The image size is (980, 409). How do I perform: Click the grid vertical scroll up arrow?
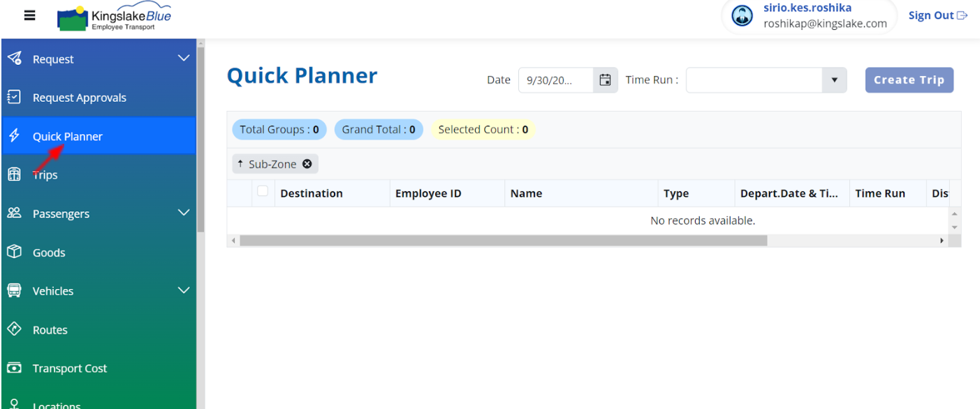tap(955, 214)
